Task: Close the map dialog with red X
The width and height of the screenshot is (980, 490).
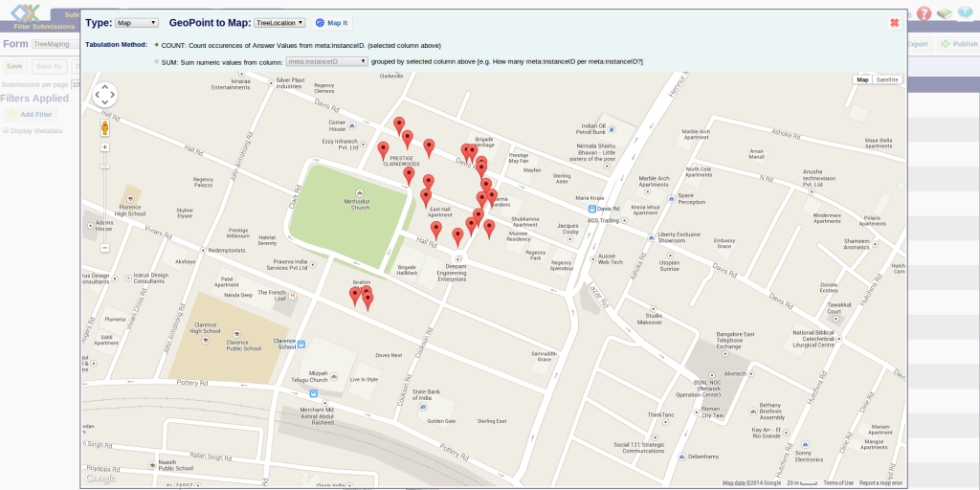Action: coord(895,23)
